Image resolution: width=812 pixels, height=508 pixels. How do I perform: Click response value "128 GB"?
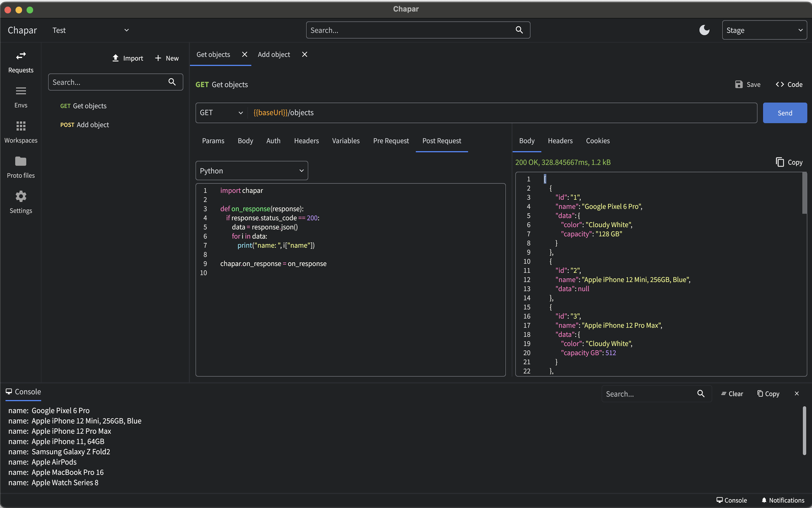click(609, 234)
